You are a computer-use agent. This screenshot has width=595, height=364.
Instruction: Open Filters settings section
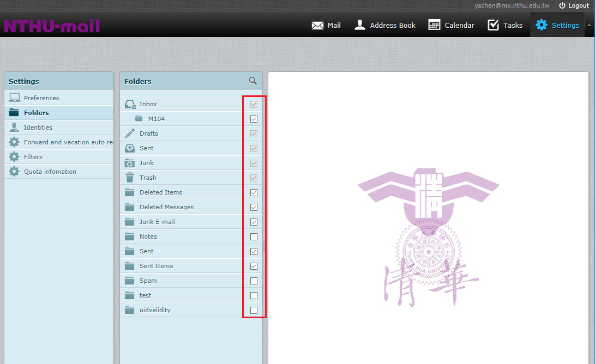[33, 157]
